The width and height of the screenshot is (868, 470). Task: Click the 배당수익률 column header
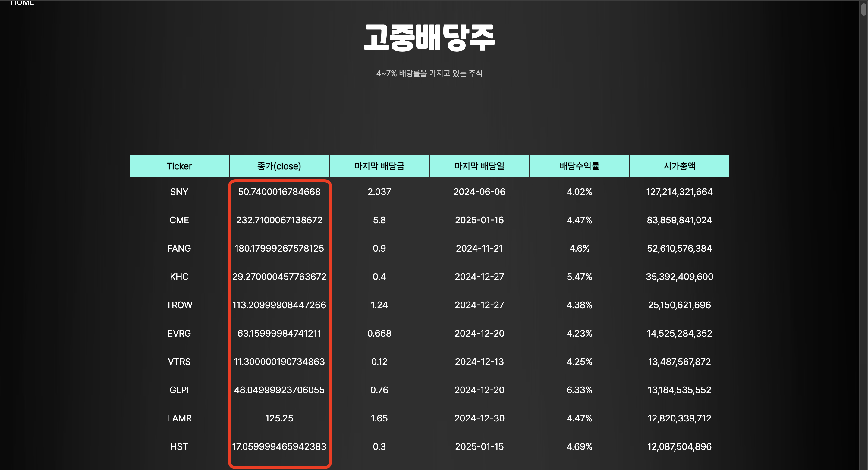[580, 166]
